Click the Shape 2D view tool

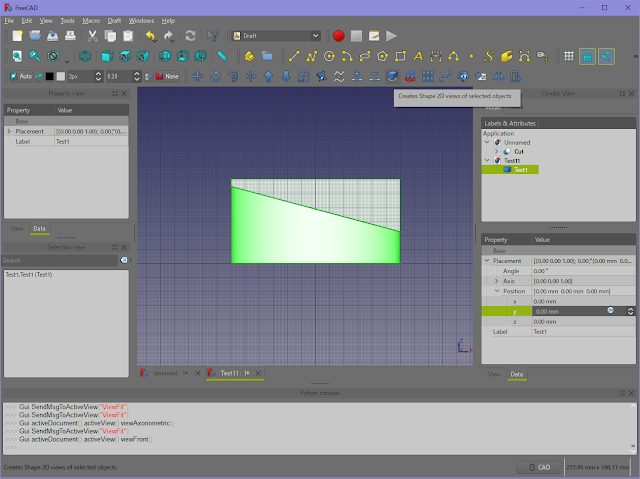coord(393,76)
